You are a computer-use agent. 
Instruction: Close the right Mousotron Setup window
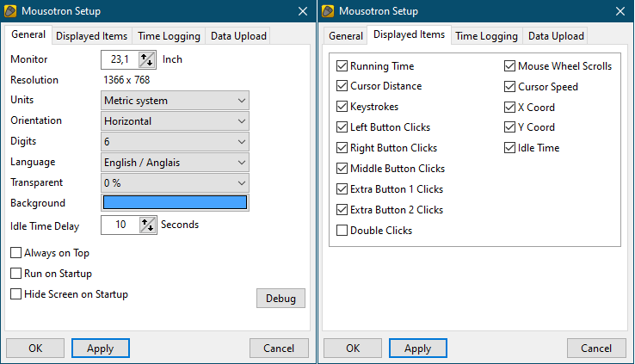(620, 11)
